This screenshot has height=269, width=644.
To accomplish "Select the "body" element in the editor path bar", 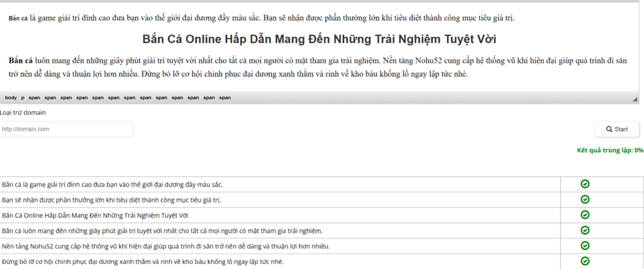I will pyautogui.click(x=11, y=97).
